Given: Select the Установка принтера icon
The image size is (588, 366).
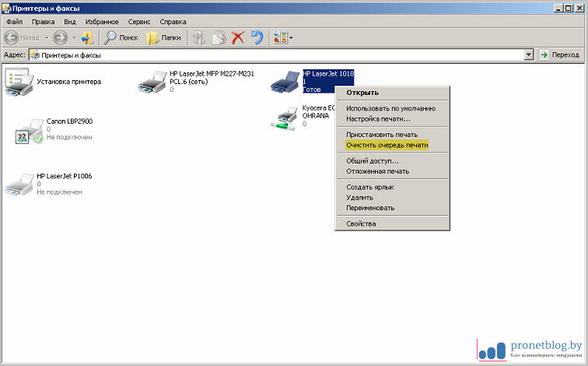Looking at the screenshot, I should click(x=19, y=82).
